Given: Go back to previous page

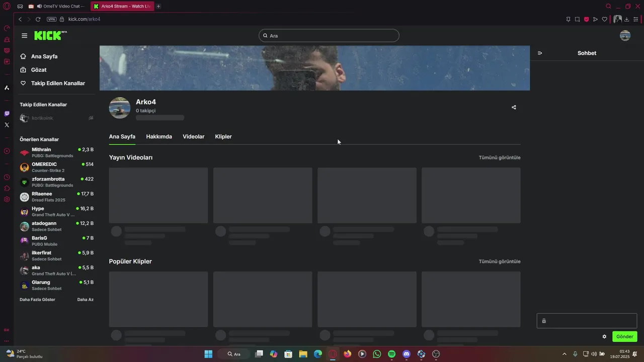Looking at the screenshot, I should (x=20, y=19).
